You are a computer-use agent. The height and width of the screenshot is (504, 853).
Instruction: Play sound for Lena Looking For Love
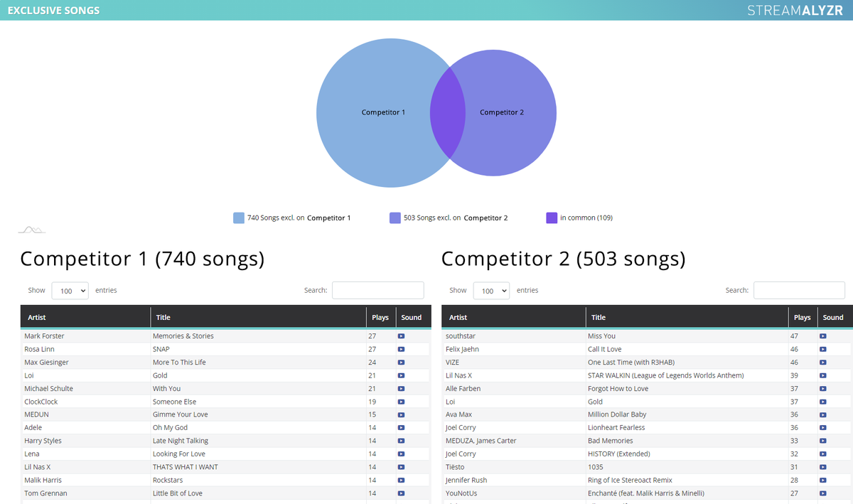pos(401,454)
